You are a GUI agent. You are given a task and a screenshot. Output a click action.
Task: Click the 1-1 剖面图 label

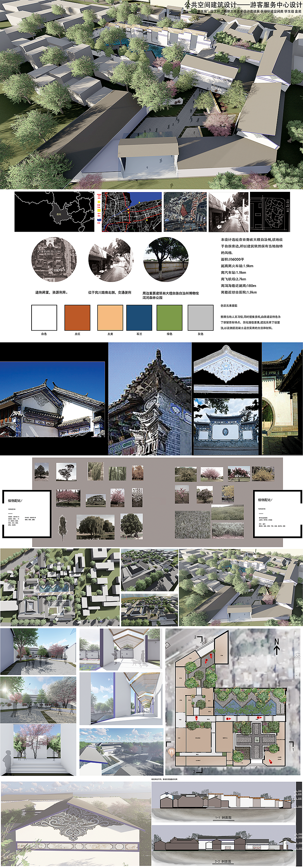pos(223,817)
